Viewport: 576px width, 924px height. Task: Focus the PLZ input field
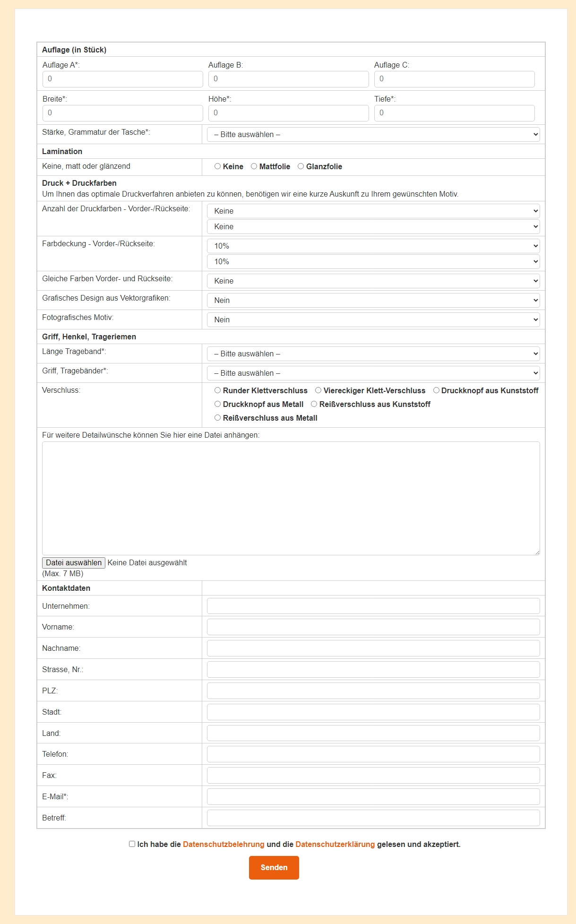coord(373,691)
